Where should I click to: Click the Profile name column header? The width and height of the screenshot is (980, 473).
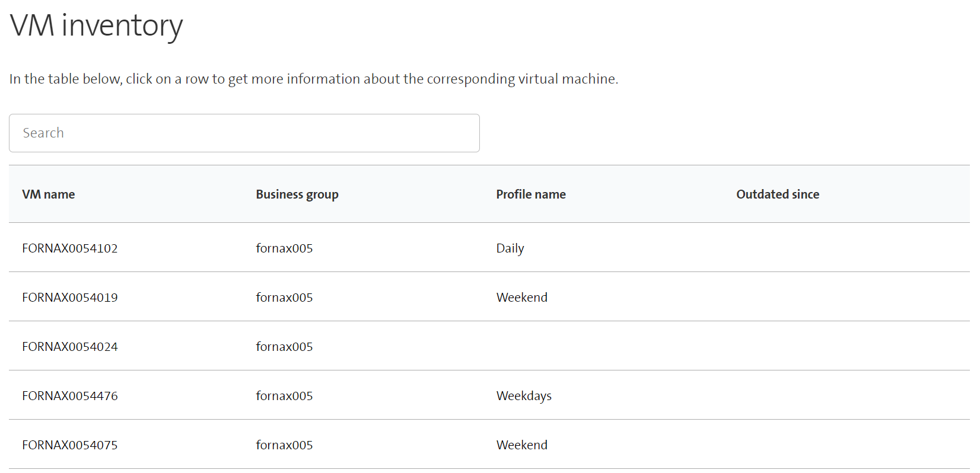[x=530, y=194]
